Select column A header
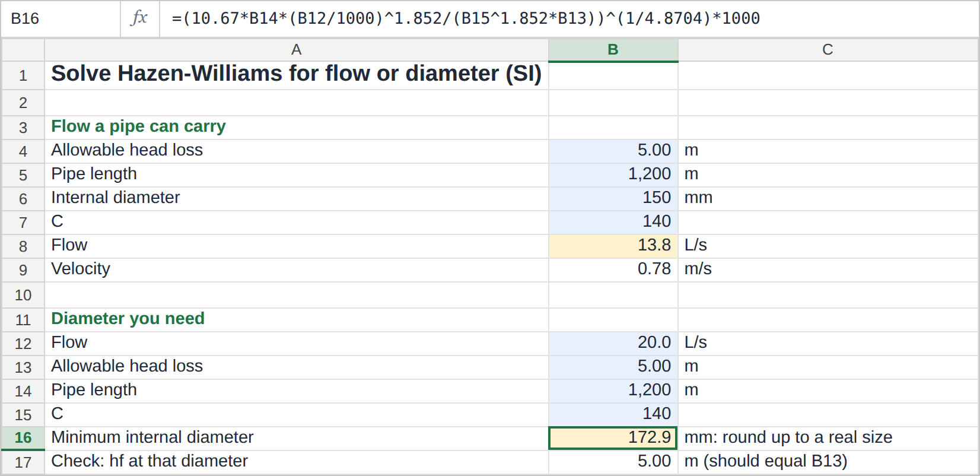 (297, 50)
